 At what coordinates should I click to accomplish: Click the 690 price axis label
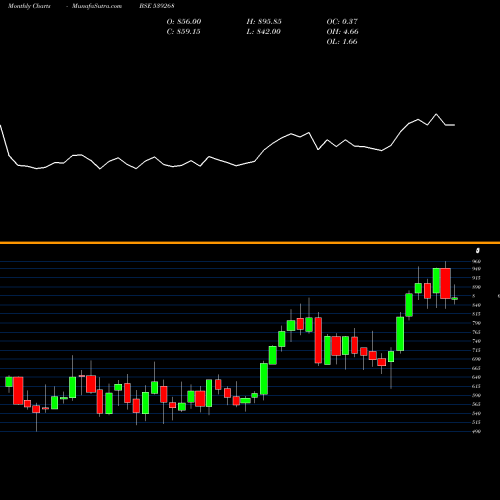coord(477,359)
